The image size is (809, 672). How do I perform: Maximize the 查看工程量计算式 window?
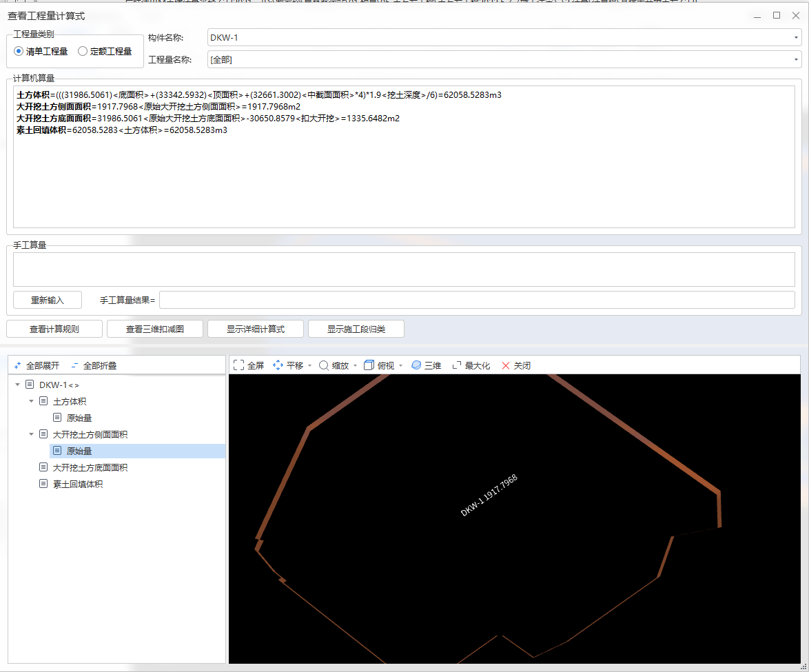[777, 16]
